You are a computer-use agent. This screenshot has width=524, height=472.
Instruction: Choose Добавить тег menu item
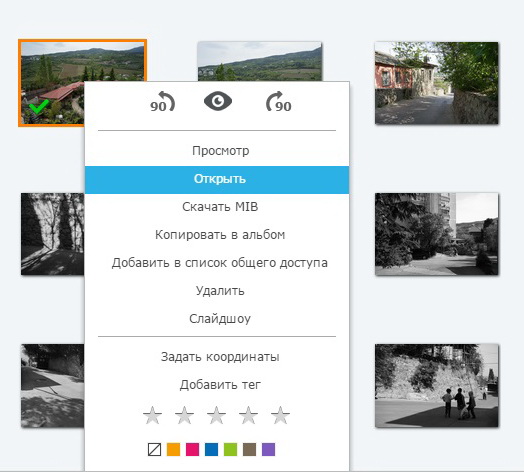point(220,385)
